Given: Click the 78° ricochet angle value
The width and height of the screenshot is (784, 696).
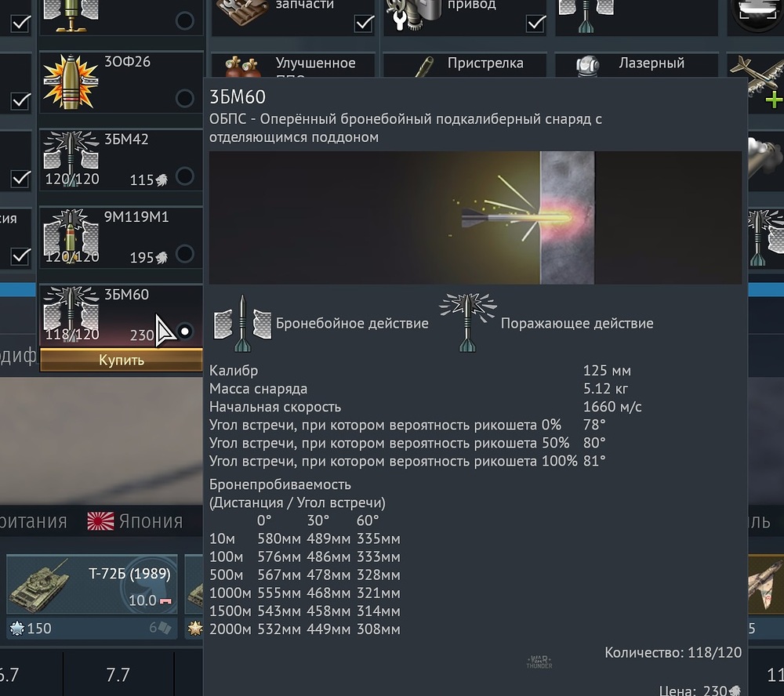Looking at the screenshot, I should (x=594, y=425).
